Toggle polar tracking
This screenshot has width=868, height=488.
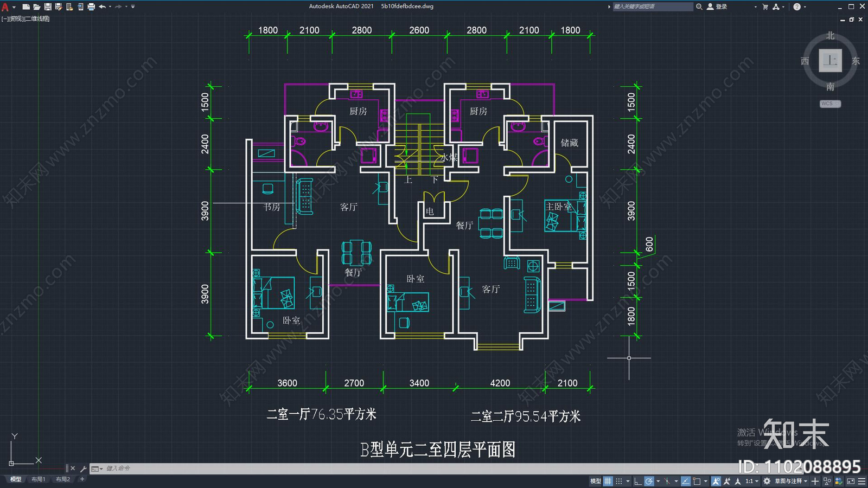tap(649, 481)
